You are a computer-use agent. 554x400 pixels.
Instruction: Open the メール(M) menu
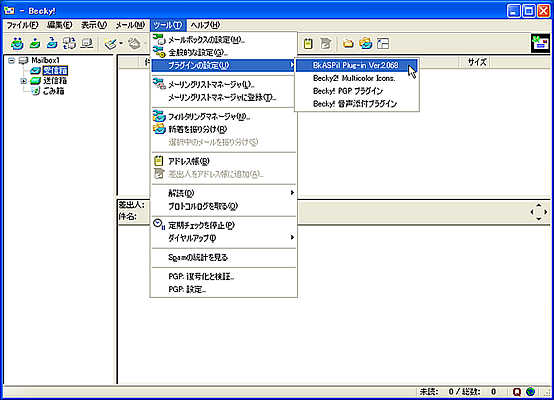coord(130,25)
